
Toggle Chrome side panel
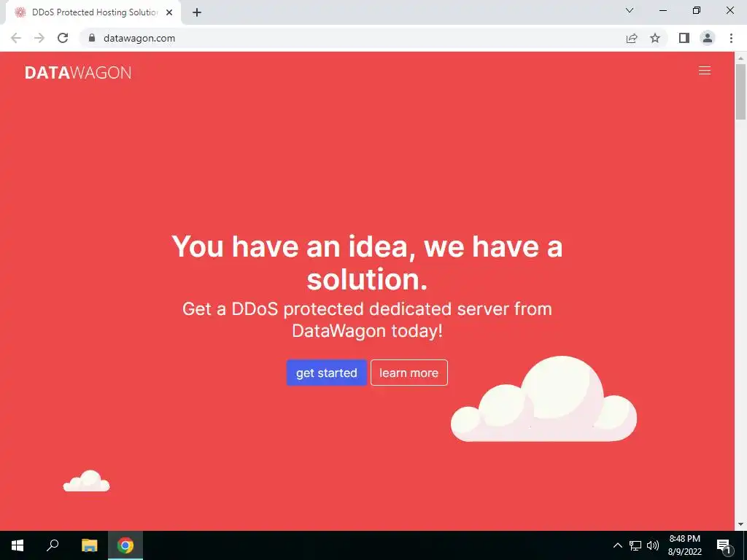point(684,38)
